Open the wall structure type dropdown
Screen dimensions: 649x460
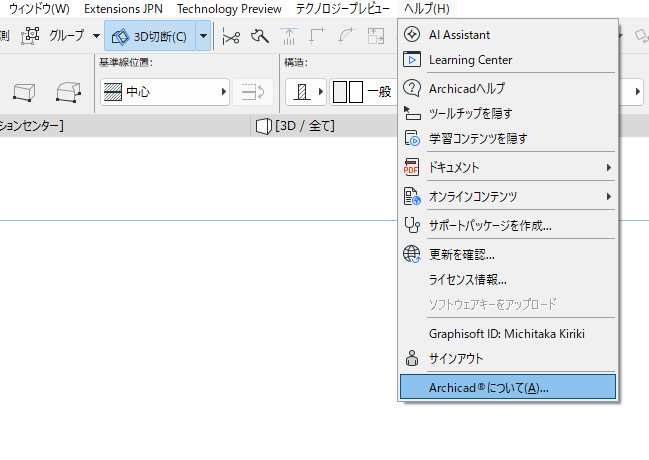306,92
